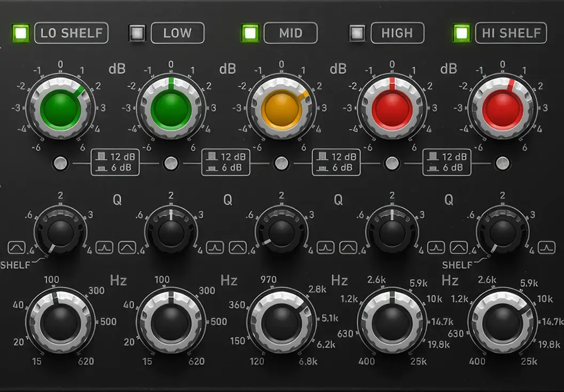
Task: Click 12 dB / 6 dB box between HIGH and HI SHELF
Action: click(446, 162)
